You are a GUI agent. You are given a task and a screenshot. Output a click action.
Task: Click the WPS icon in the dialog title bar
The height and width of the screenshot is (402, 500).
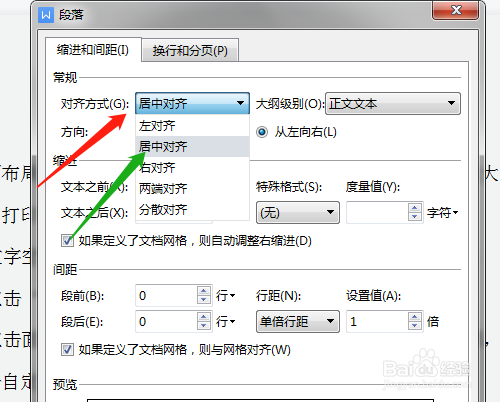click(x=46, y=15)
